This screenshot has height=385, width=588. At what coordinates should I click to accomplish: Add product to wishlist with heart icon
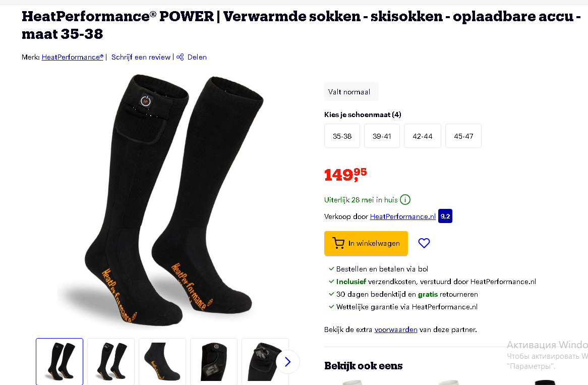pos(424,243)
